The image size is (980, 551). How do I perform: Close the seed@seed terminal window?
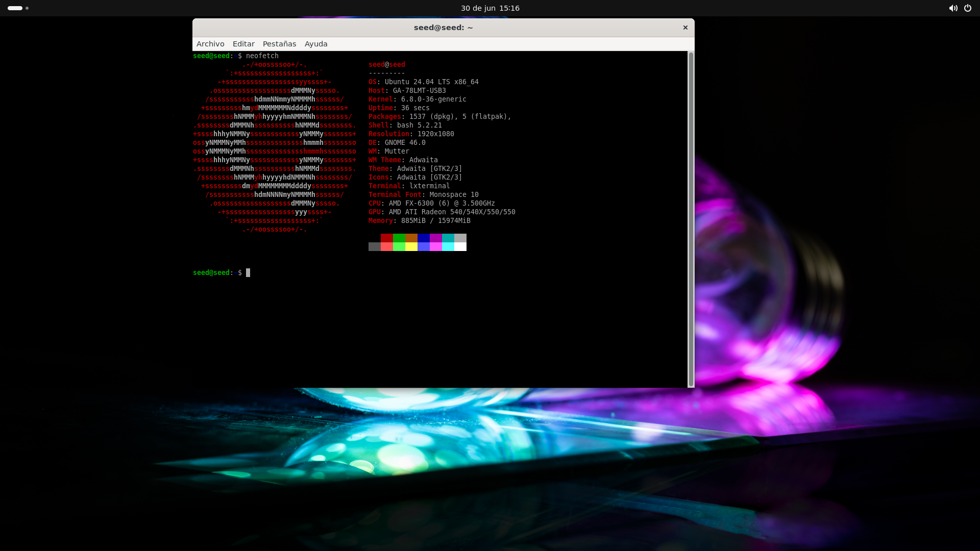[685, 28]
